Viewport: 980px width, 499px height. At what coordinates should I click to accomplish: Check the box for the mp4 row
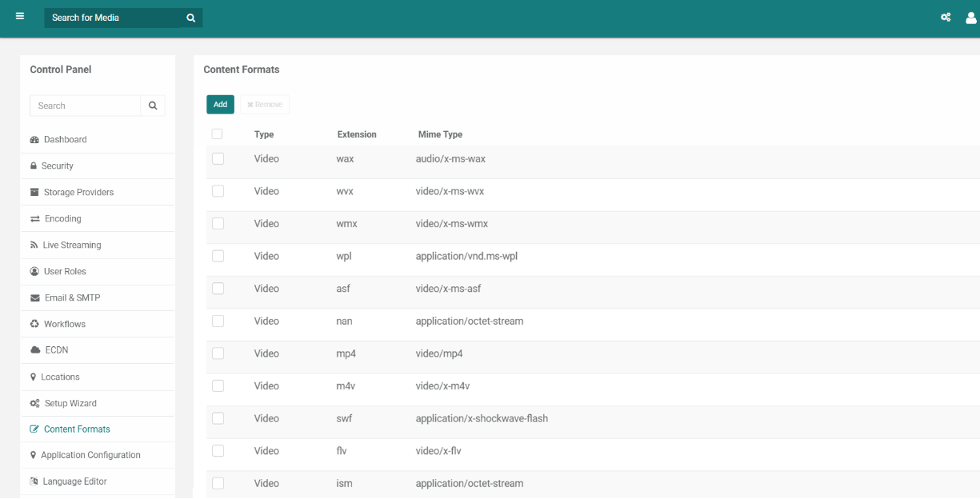coord(218,353)
